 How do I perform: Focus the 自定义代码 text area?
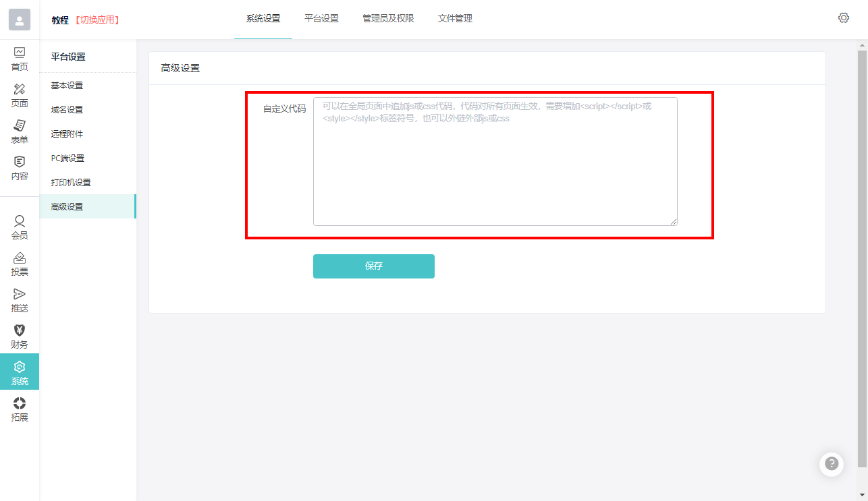[x=495, y=161]
